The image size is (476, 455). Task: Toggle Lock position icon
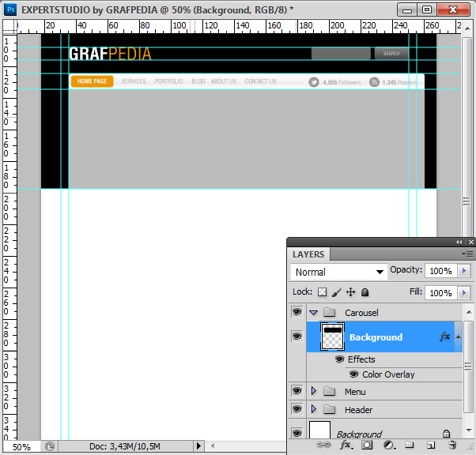(x=350, y=292)
